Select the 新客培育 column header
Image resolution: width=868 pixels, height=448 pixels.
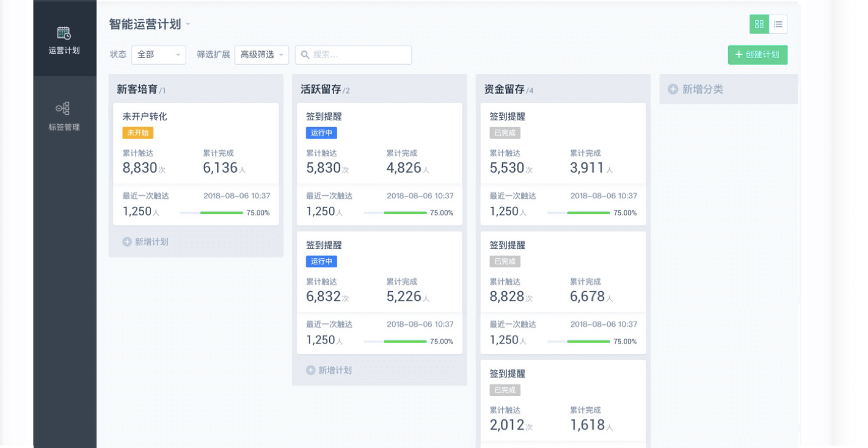(x=137, y=89)
